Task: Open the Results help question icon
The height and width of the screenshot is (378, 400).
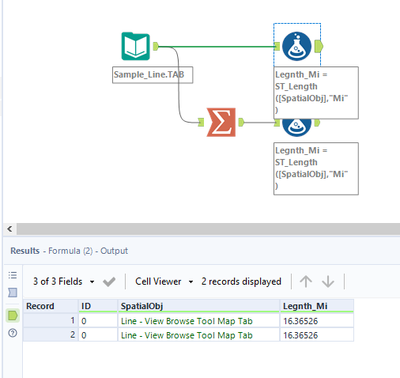Action: [x=13, y=333]
